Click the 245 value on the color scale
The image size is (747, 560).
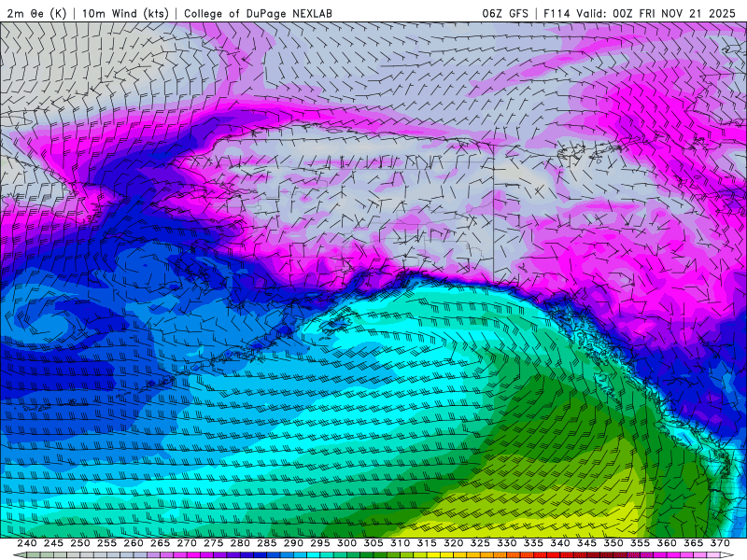pyautogui.click(x=53, y=543)
